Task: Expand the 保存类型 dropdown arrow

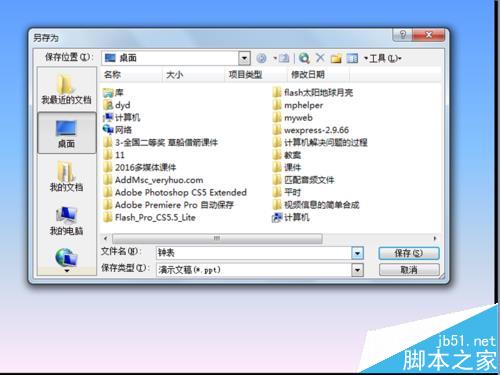Action: [357, 270]
